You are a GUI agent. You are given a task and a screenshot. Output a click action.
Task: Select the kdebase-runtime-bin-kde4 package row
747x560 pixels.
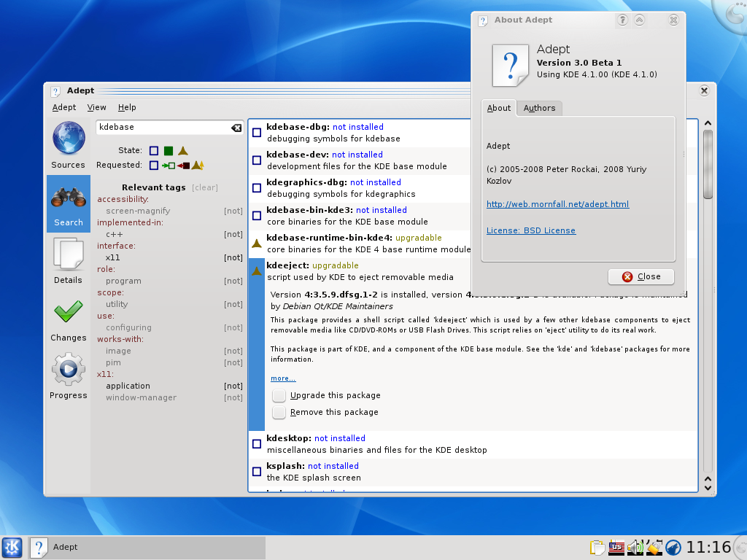click(x=360, y=244)
